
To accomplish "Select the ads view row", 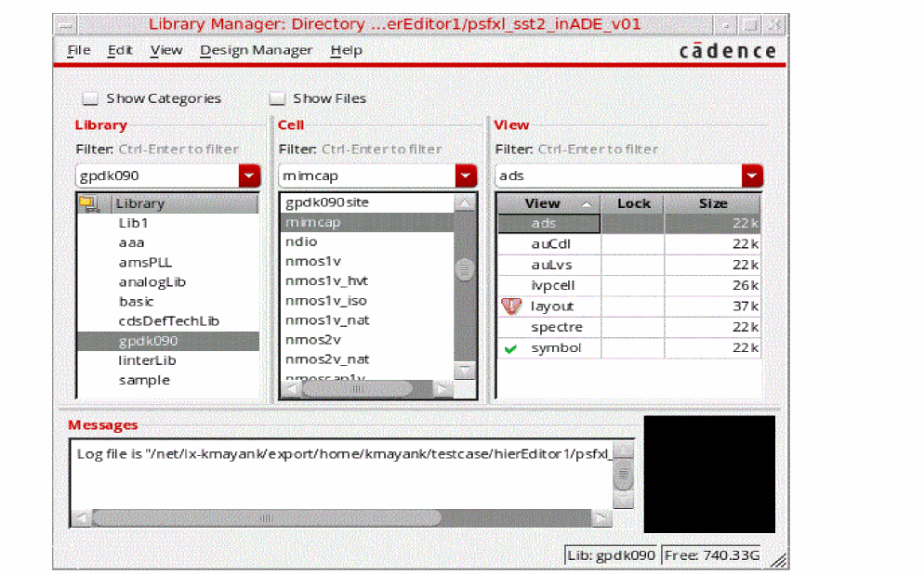I will click(x=628, y=223).
